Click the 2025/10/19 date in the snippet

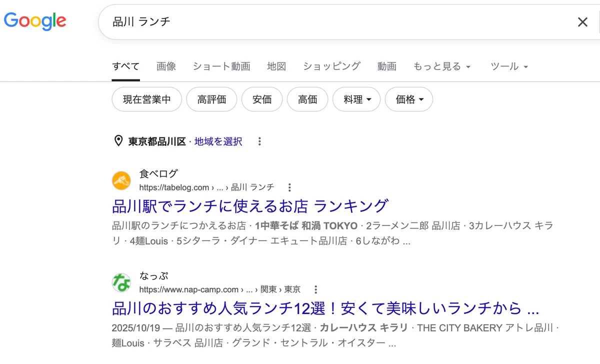(136, 327)
